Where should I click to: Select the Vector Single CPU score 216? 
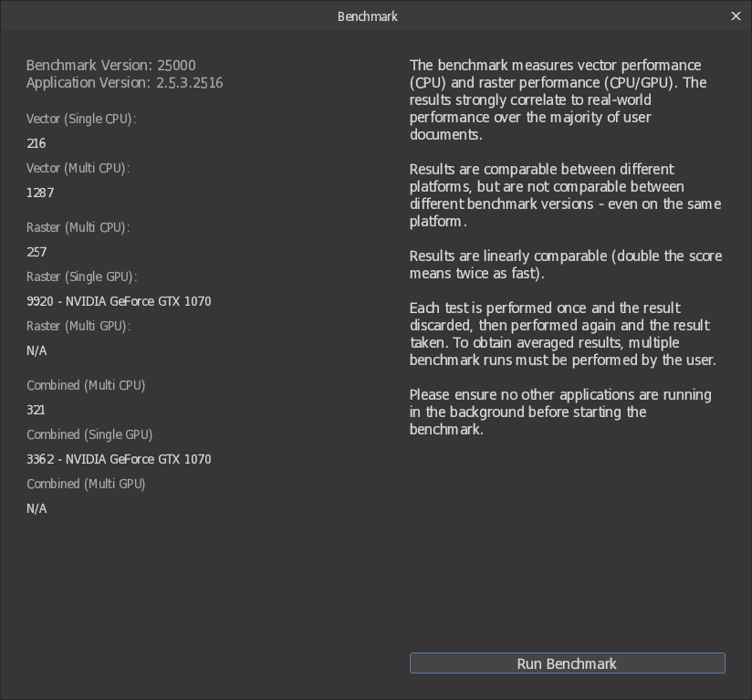(36, 143)
